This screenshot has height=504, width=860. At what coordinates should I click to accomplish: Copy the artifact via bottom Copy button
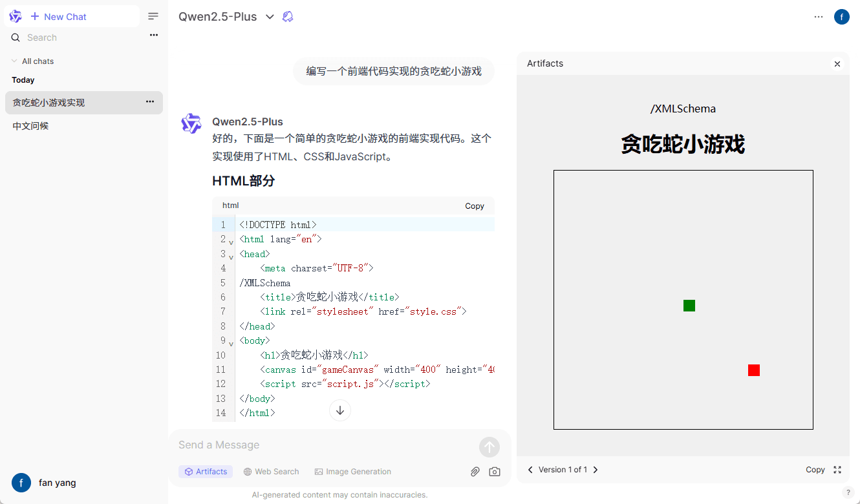pyautogui.click(x=815, y=470)
